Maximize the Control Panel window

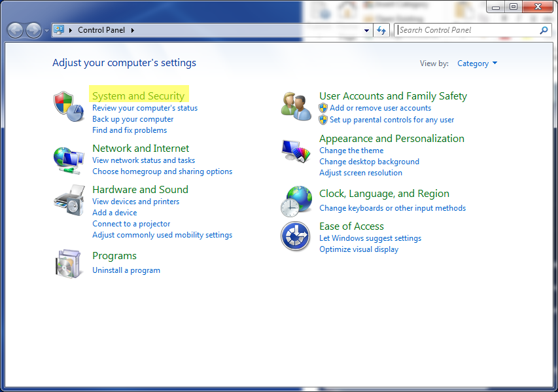[x=514, y=7]
